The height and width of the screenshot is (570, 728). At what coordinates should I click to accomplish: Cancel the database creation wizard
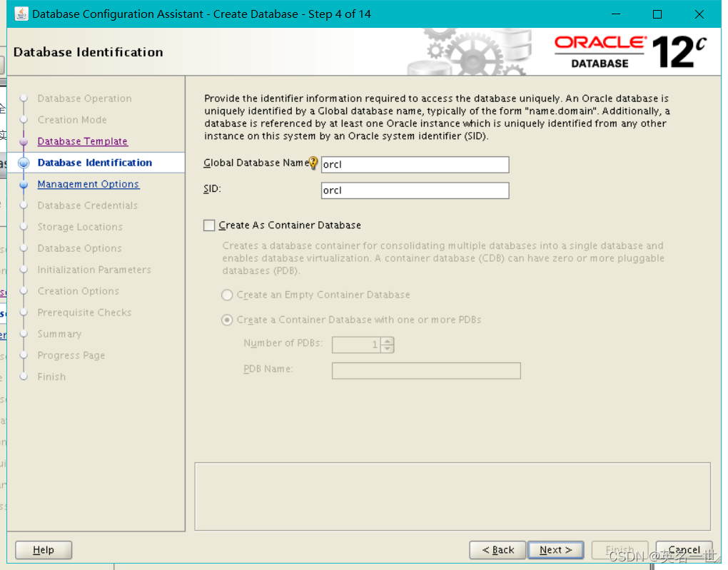(684, 550)
